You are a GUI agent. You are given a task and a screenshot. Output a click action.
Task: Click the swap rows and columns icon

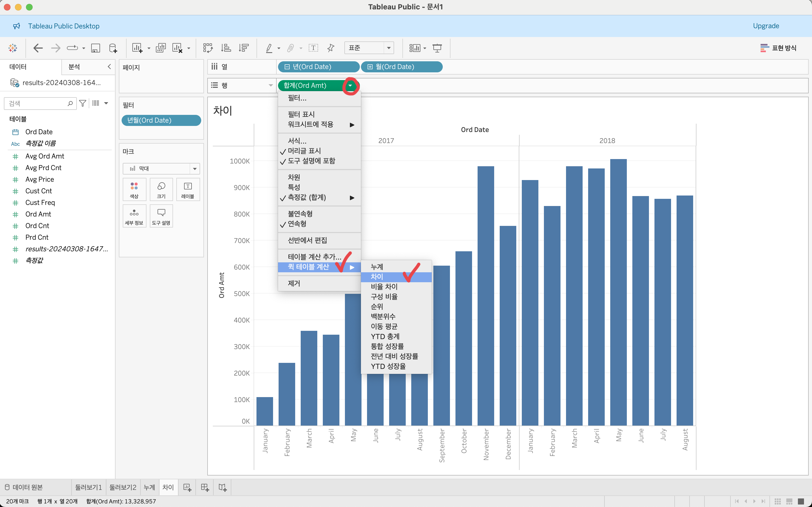pos(208,48)
